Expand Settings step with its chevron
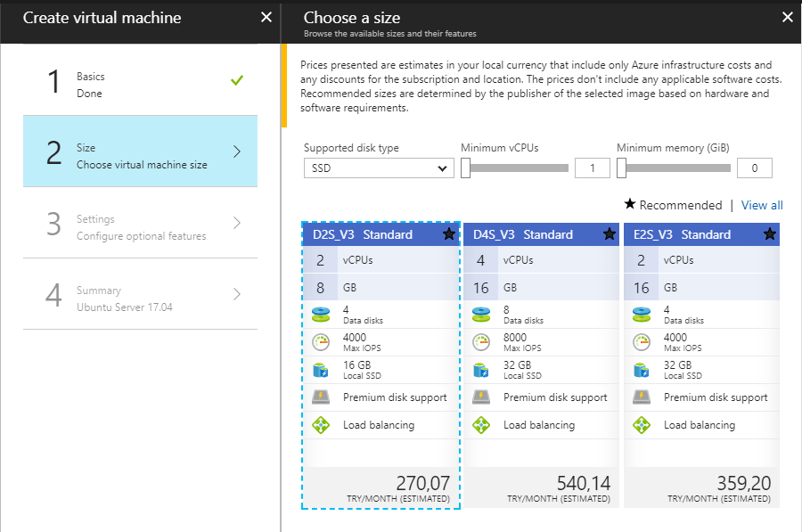Viewport: 802px width, 532px height. (x=237, y=223)
